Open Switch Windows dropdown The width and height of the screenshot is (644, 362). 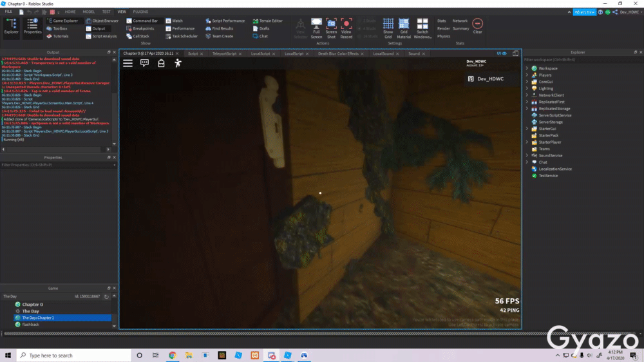422,28
